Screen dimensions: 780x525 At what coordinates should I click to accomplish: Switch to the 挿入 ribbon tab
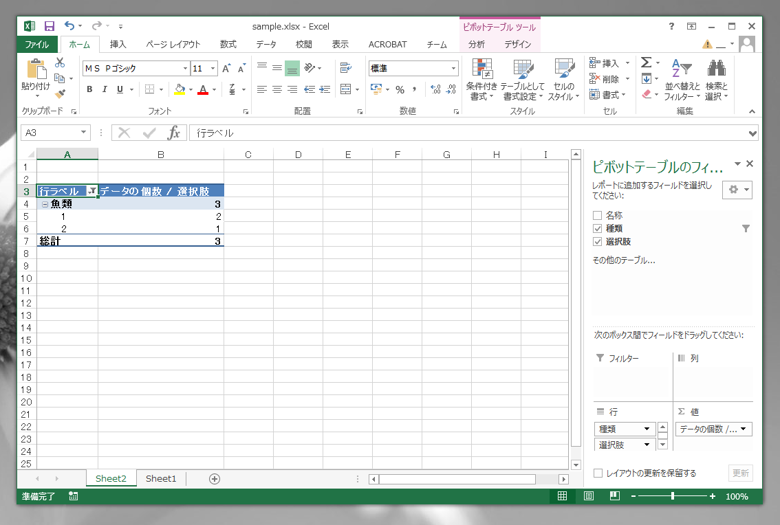point(118,44)
